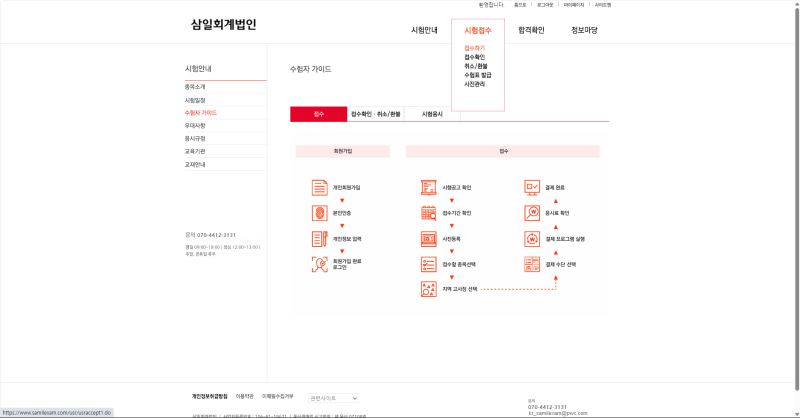Open 개인정보취급방침 in the footer
This screenshot has width=800, height=418.
pos(210,396)
